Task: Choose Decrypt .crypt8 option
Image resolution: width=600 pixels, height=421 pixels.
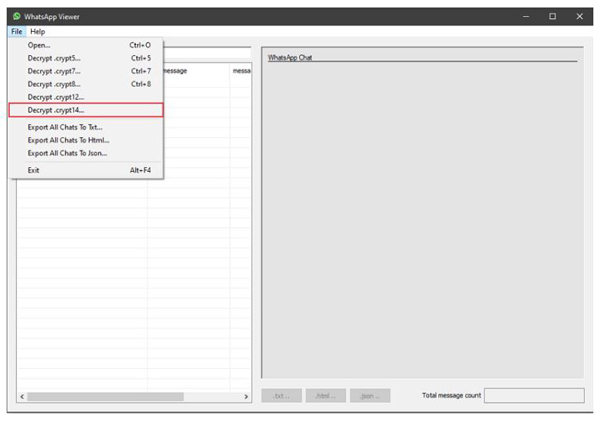Action: [54, 84]
